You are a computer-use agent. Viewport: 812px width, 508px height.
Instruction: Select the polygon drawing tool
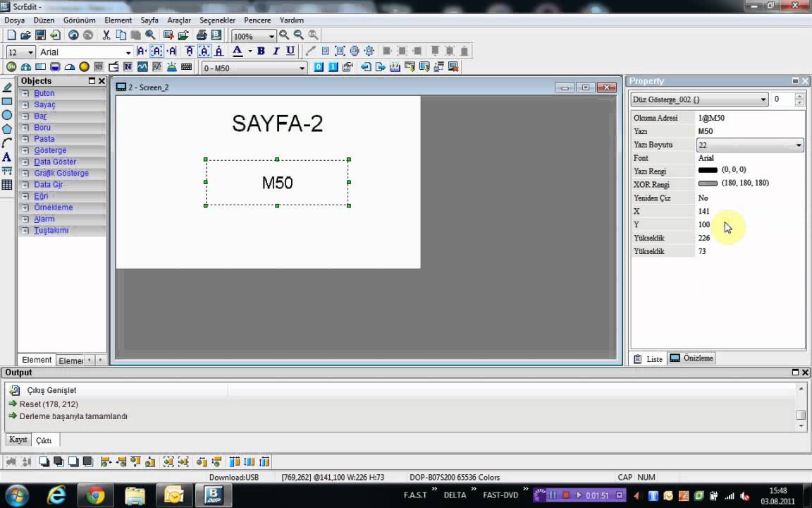click(7, 129)
